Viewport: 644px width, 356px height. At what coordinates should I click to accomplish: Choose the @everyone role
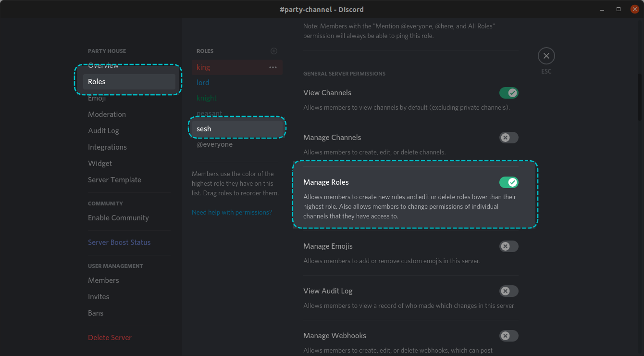point(214,144)
